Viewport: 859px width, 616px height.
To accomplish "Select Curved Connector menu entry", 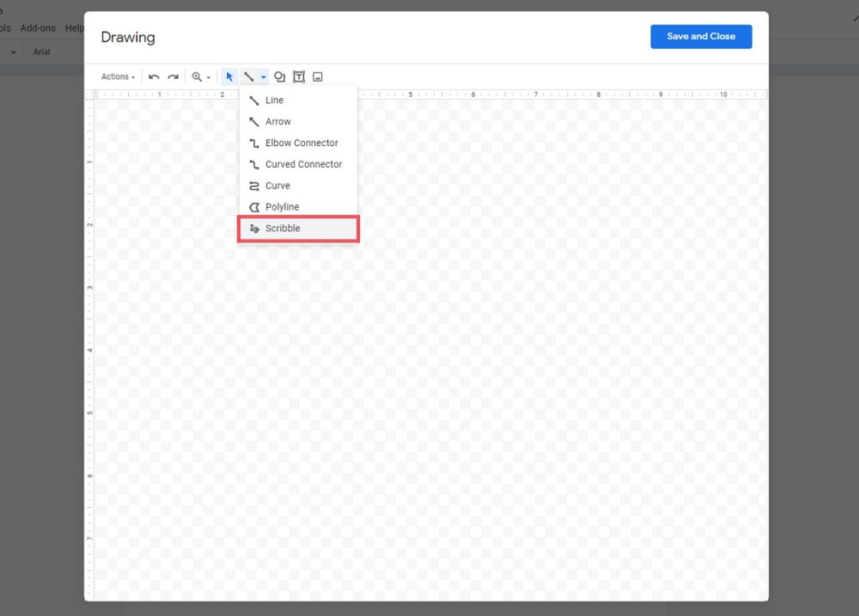I will point(298,164).
